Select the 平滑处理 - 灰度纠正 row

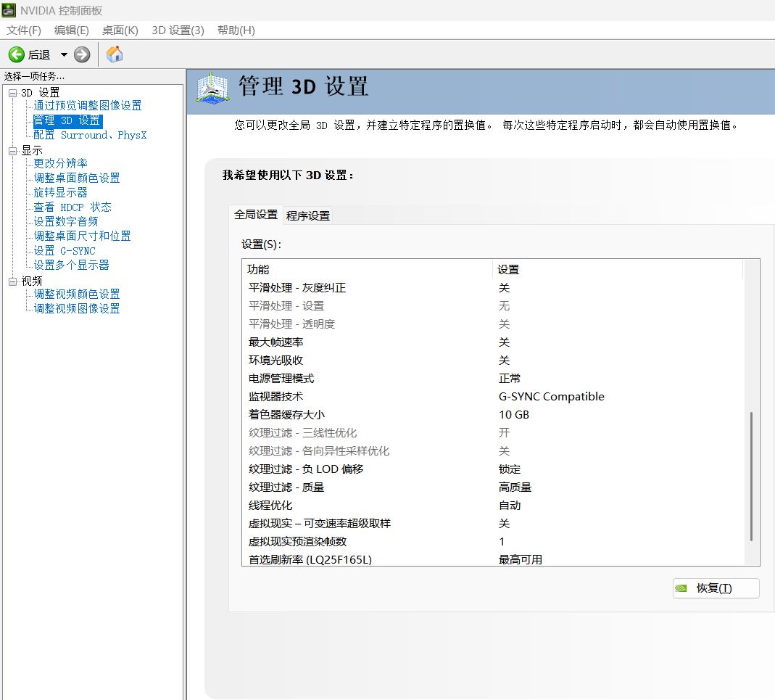[493, 288]
